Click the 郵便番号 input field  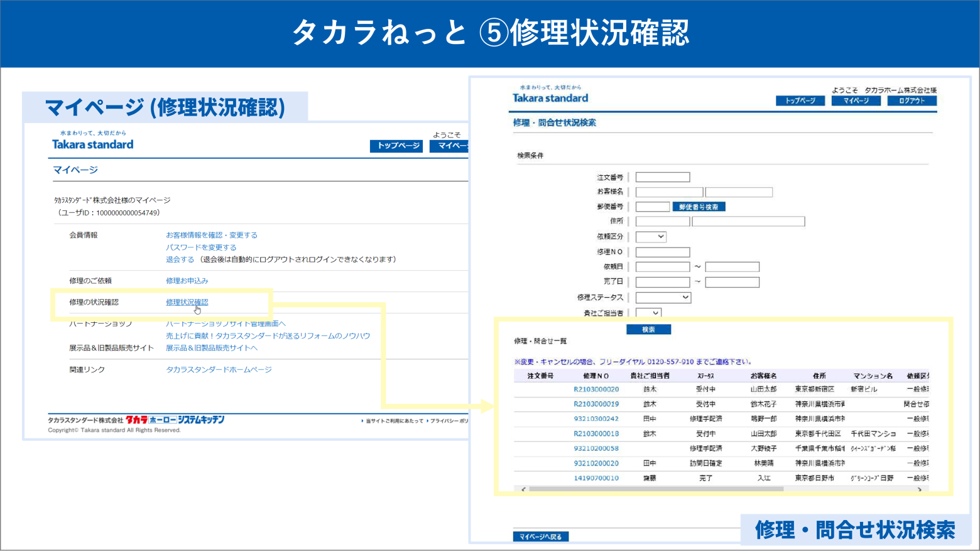tap(653, 207)
